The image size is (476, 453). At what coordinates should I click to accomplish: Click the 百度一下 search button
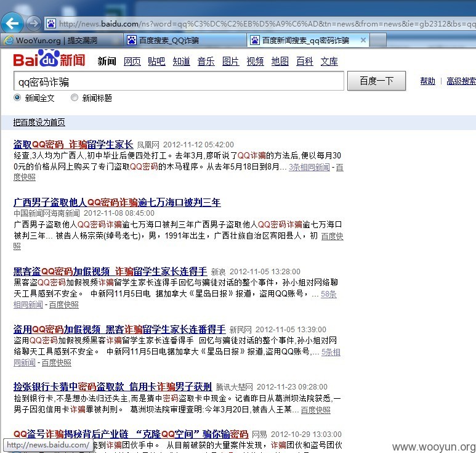[x=376, y=81]
